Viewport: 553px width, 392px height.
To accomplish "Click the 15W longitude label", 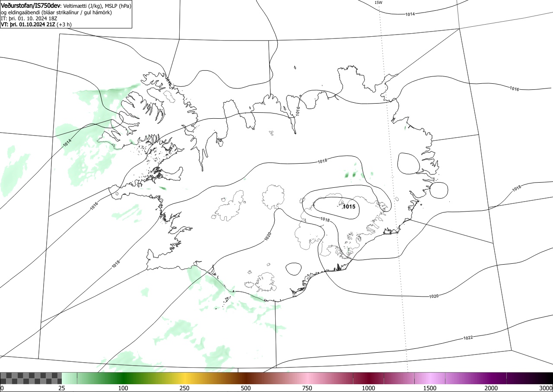I will coord(378,3).
